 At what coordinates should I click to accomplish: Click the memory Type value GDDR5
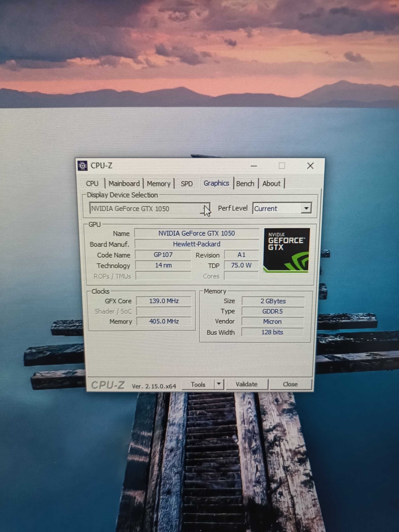[273, 311]
